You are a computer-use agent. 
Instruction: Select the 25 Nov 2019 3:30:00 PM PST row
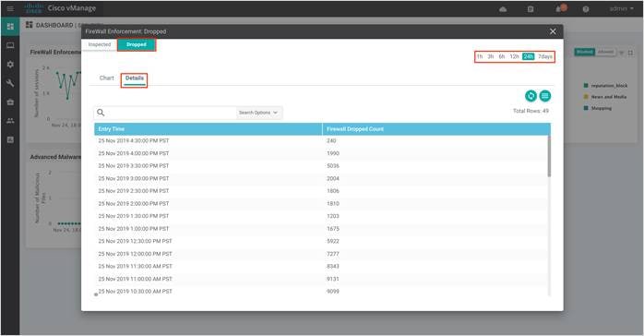pos(321,166)
